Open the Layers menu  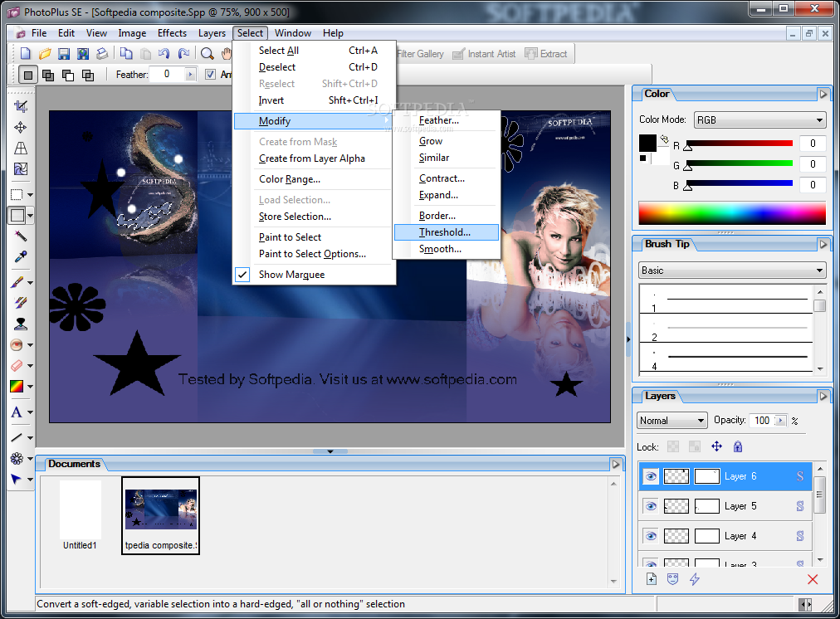pyautogui.click(x=212, y=33)
